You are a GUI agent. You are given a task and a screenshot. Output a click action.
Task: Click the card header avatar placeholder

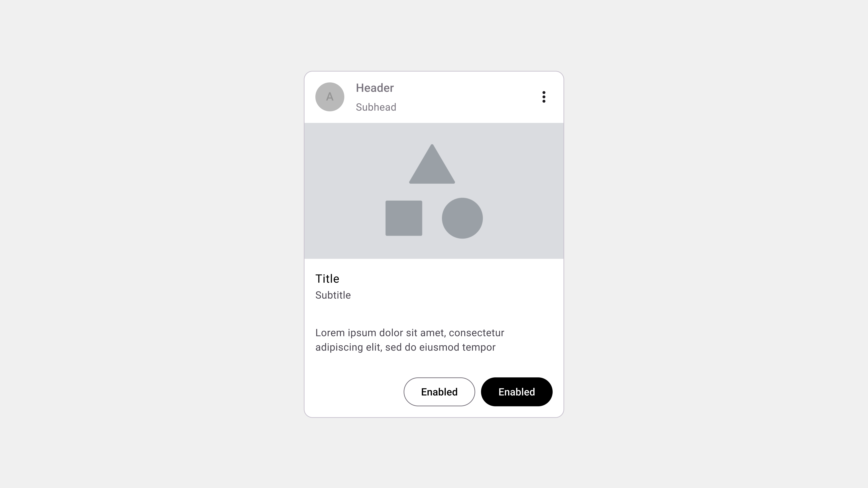330,97
